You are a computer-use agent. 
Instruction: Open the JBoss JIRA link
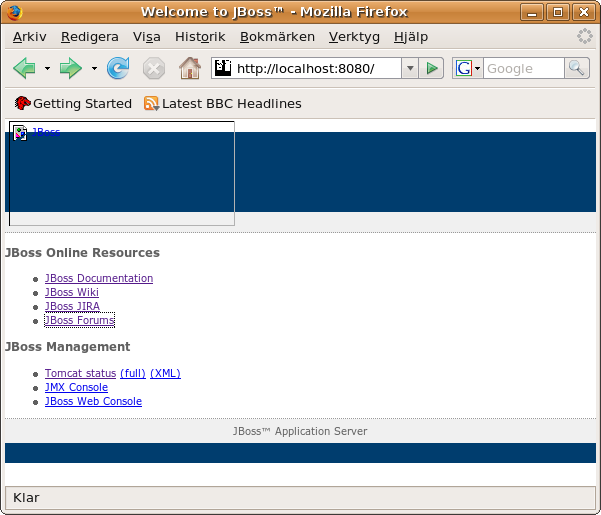click(72, 306)
